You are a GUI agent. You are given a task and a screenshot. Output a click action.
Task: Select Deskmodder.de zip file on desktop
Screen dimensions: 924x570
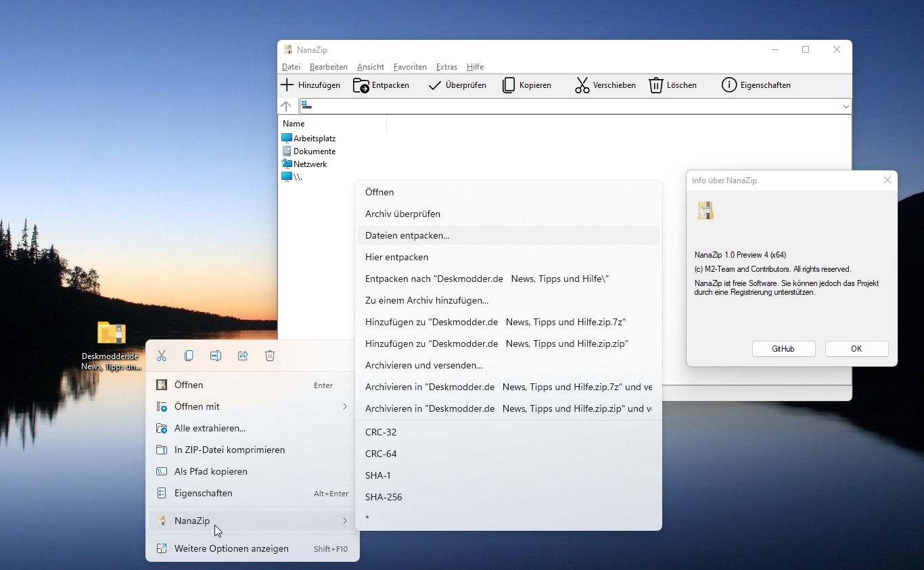[x=112, y=346]
